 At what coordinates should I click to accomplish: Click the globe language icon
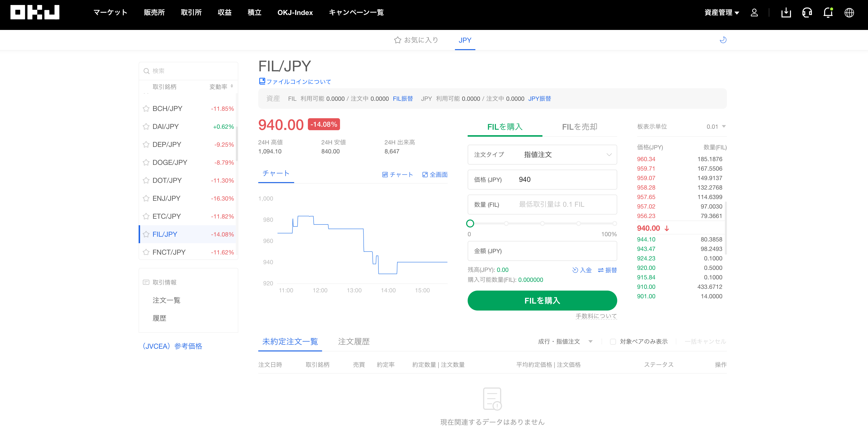(x=849, y=13)
